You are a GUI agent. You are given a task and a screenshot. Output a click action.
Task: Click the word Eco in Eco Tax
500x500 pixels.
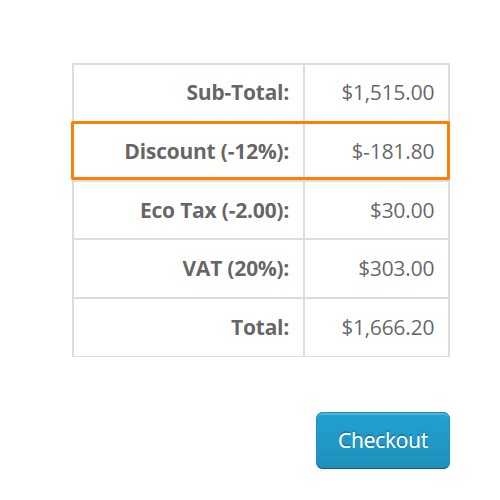(x=157, y=211)
